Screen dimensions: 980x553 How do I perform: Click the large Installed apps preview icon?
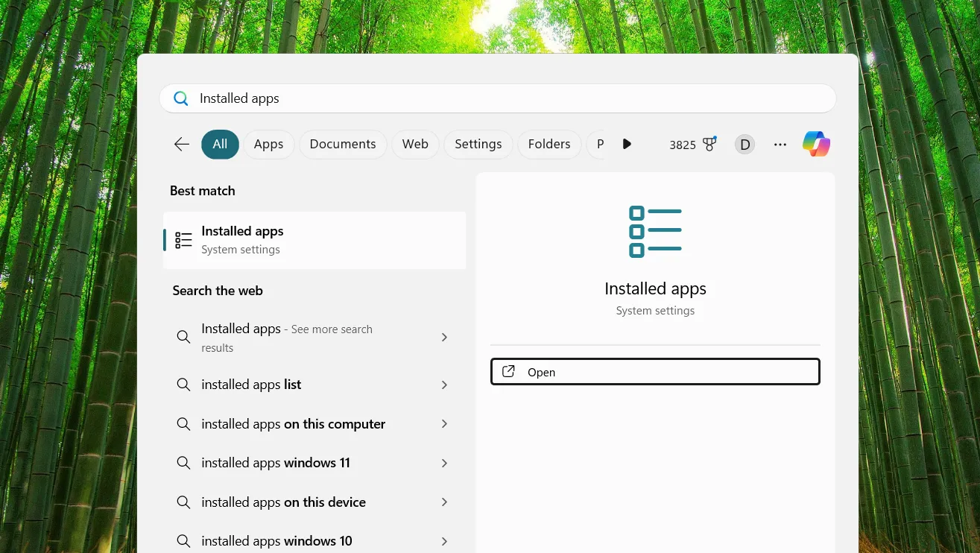click(x=655, y=231)
